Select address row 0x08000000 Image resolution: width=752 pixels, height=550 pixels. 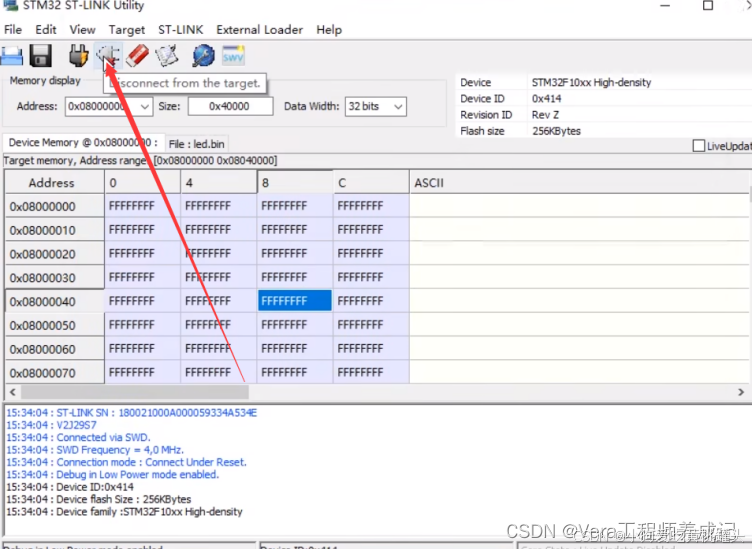54,206
